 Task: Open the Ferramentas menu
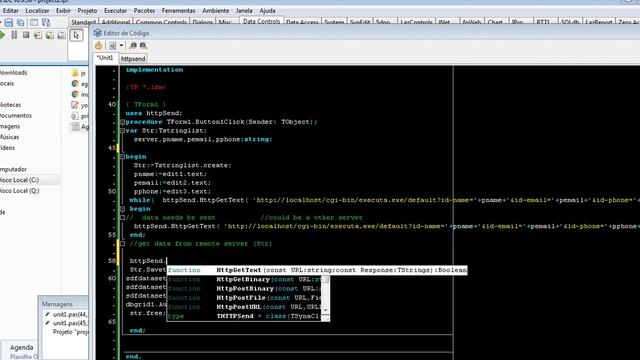coord(178,11)
